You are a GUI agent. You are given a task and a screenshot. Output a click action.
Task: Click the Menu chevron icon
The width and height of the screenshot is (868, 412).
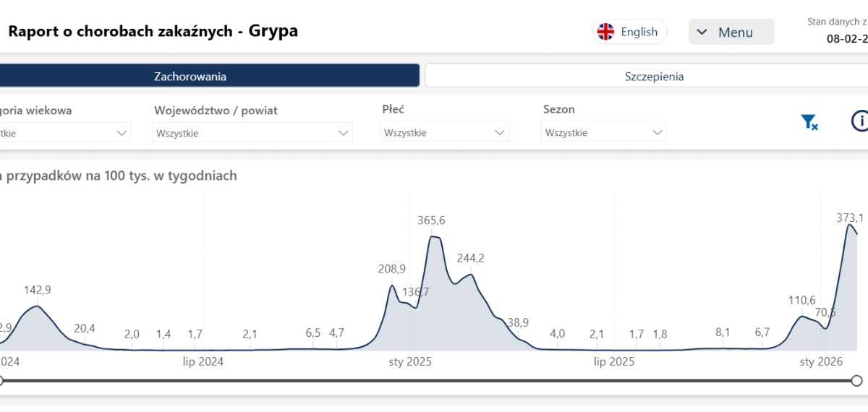pos(702,32)
